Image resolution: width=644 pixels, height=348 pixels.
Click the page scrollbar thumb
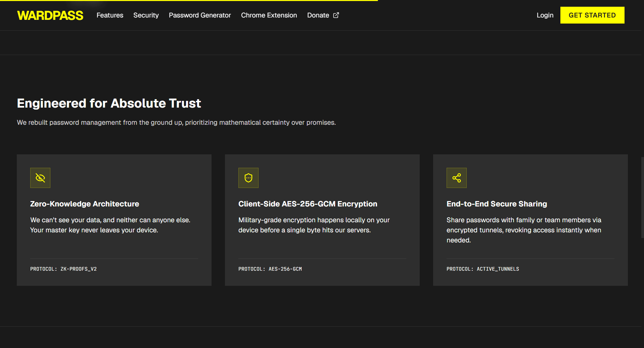[643, 198]
